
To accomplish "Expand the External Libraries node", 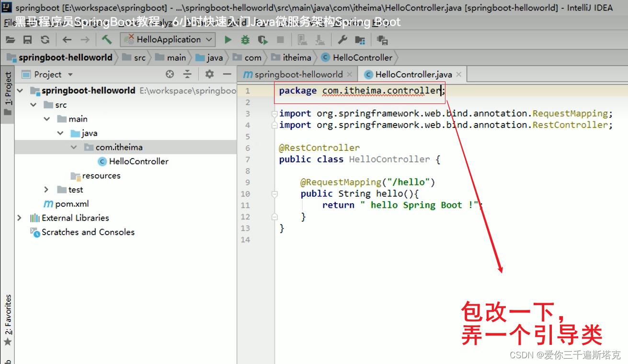I will tap(19, 217).
